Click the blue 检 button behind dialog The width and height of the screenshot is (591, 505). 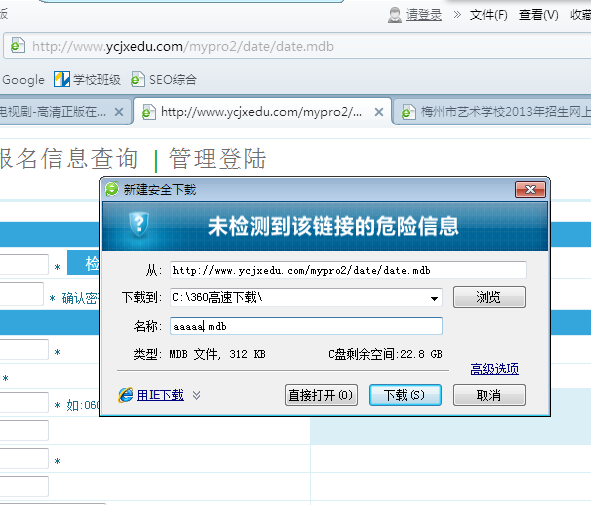point(84,262)
